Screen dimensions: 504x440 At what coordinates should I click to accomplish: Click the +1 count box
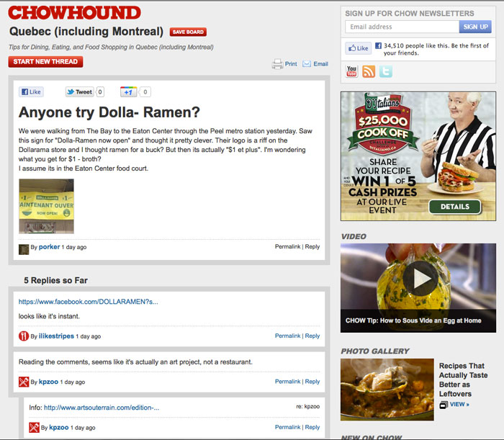point(145,92)
